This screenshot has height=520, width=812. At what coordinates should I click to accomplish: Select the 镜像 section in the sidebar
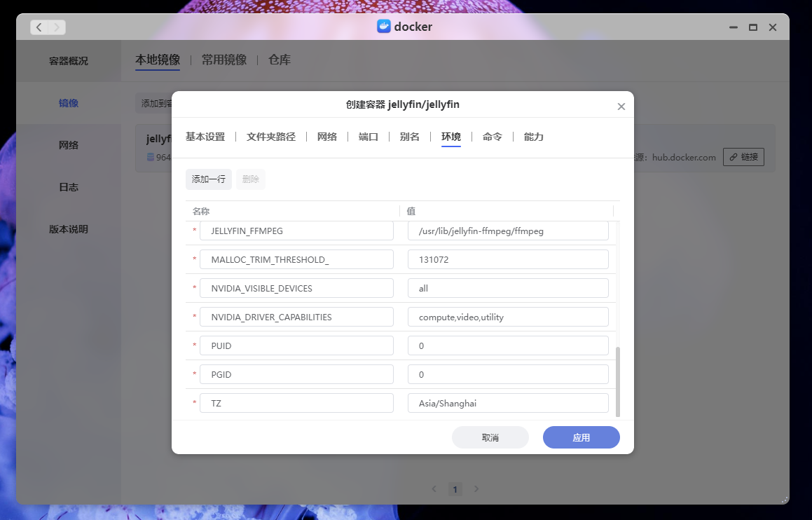click(68, 102)
